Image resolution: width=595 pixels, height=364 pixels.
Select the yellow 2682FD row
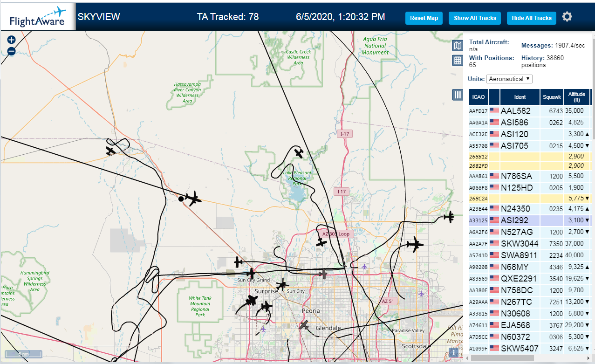coord(531,166)
